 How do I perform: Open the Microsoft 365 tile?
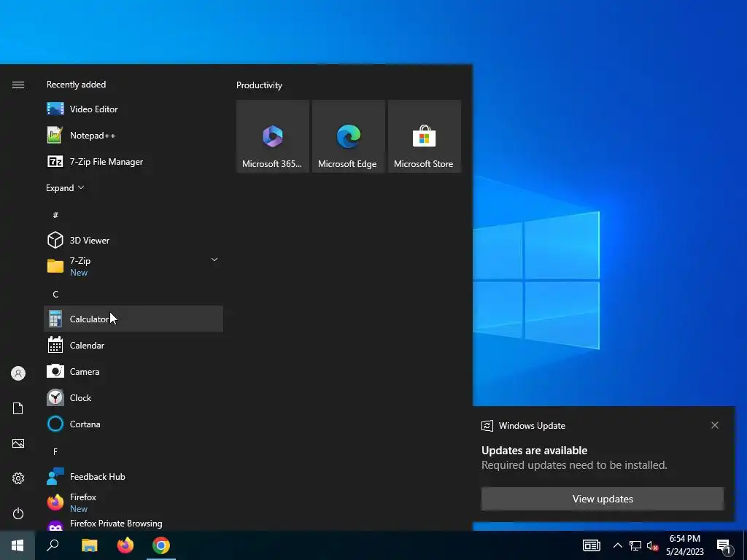tap(273, 136)
